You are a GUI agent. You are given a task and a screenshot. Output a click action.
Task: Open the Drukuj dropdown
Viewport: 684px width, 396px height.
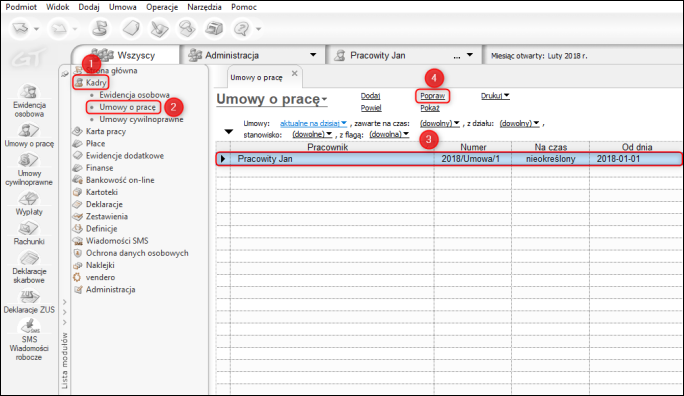pyautogui.click(x=495, y=96)
